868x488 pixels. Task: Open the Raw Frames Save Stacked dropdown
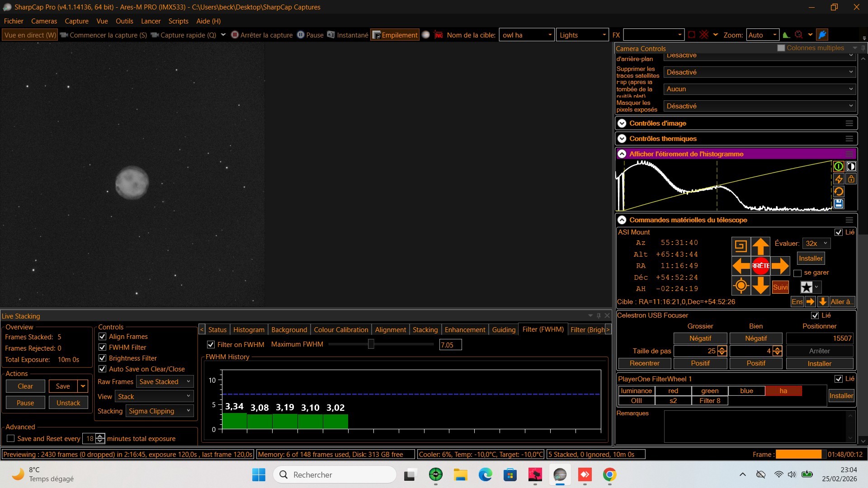(x=165, y=382)
